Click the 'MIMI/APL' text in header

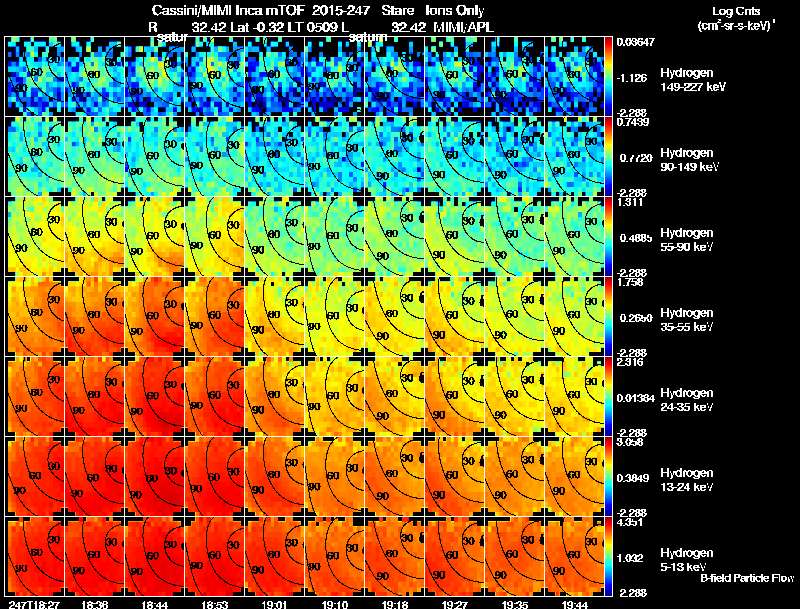point(463,27)
